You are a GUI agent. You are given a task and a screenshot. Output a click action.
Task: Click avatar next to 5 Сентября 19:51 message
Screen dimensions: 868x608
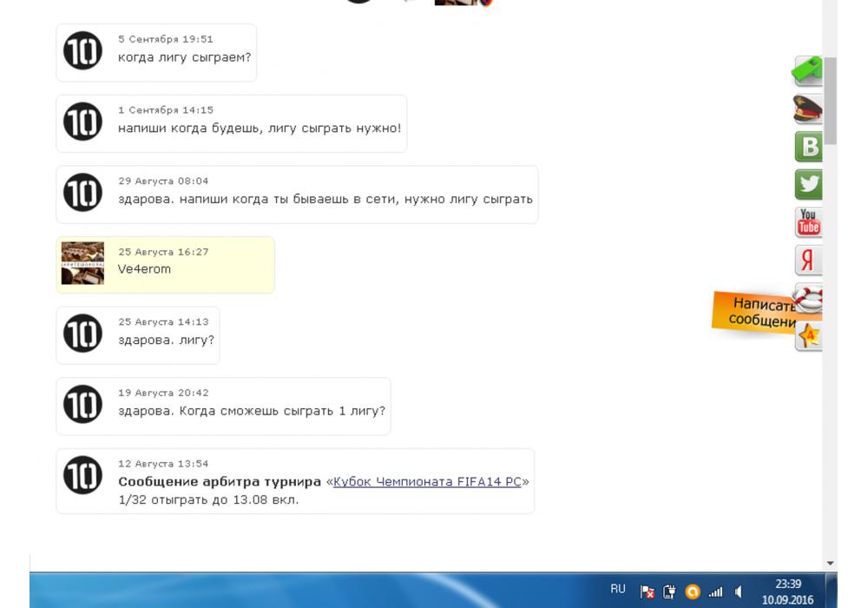pos(83,51)
